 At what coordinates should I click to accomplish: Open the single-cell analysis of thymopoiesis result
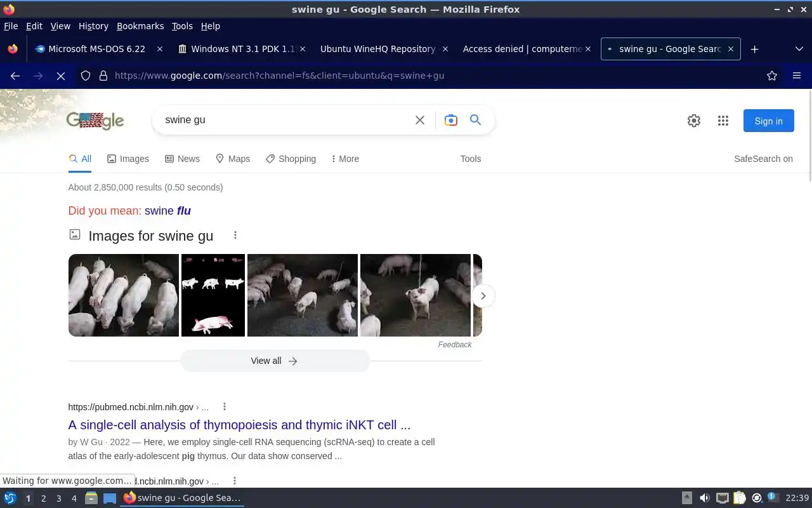click(x=239, y=425)
